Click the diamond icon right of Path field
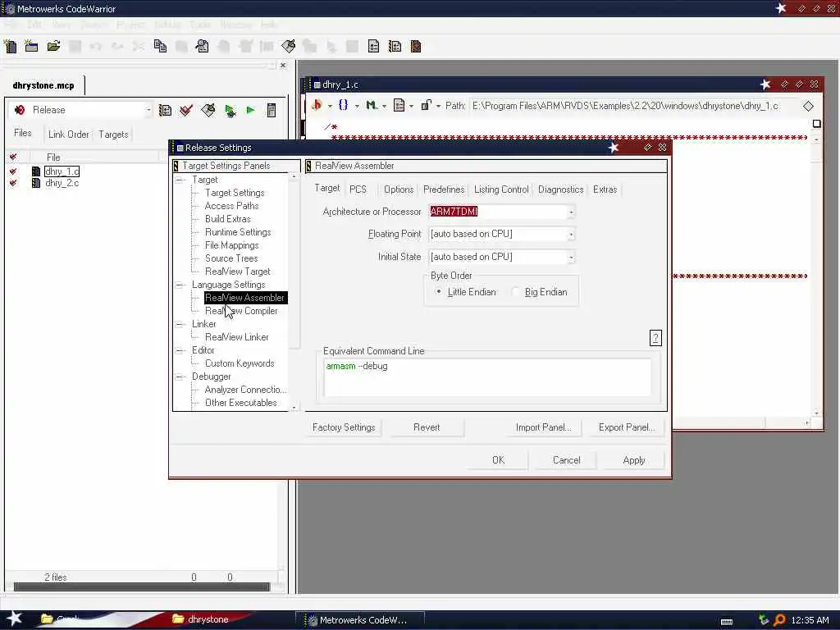Screen dimensions: 840x630 coord(808,106)
